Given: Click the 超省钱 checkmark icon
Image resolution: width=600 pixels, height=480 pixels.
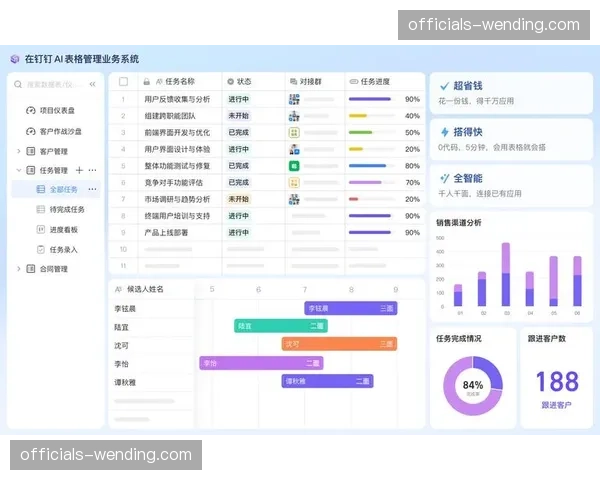Looking at the screenshot, I should pos(444,86).
